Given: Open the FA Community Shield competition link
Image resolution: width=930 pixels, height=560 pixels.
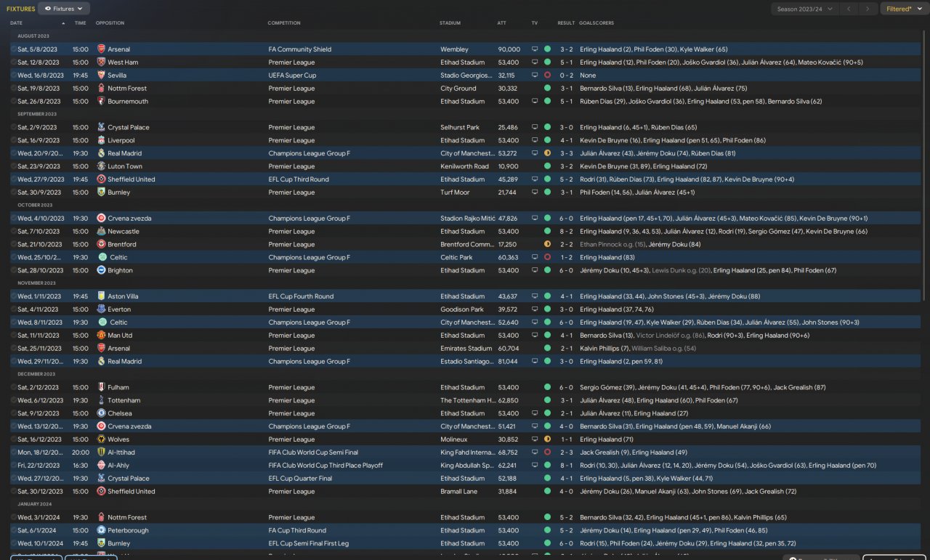Looking at the screenshot, I should [x=300, y=49].
